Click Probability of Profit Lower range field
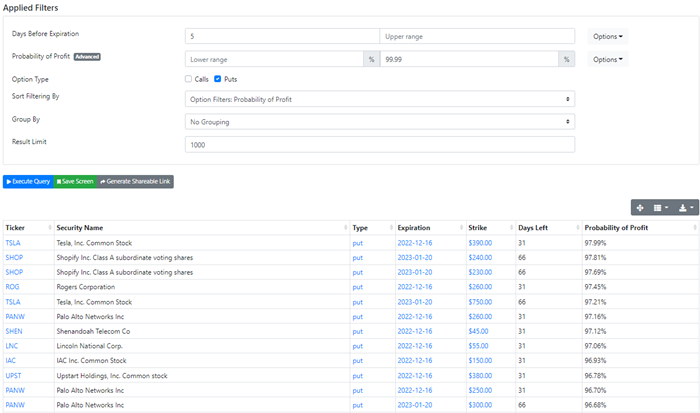The height and width of the screenshot is (413, 700). (274, 59)
